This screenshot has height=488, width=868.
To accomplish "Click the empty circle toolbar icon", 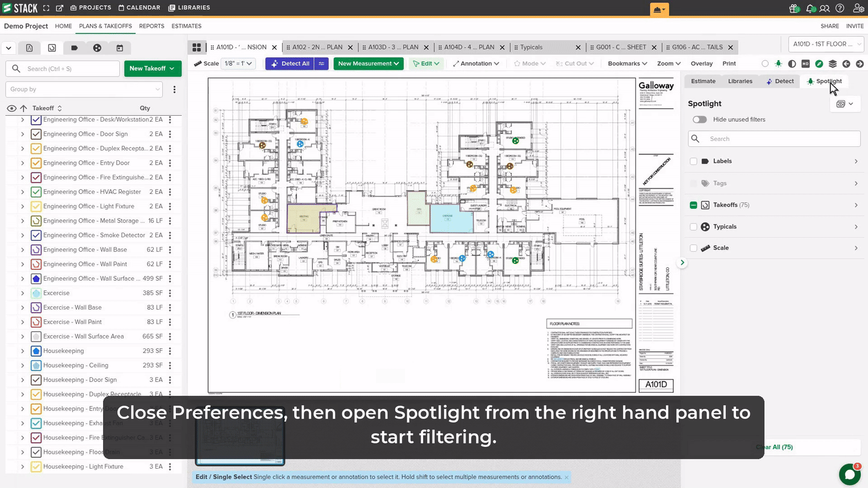I will pos(765,63).
